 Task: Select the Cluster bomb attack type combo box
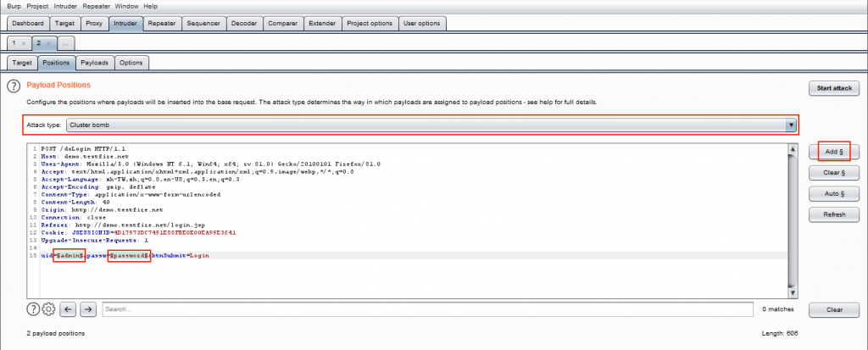tap(431, 125)
